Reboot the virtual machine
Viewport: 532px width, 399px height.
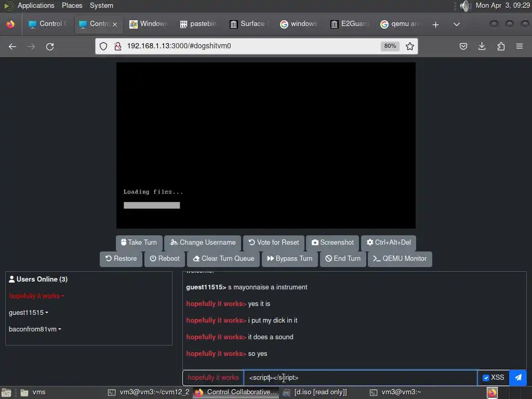(165, 259)
